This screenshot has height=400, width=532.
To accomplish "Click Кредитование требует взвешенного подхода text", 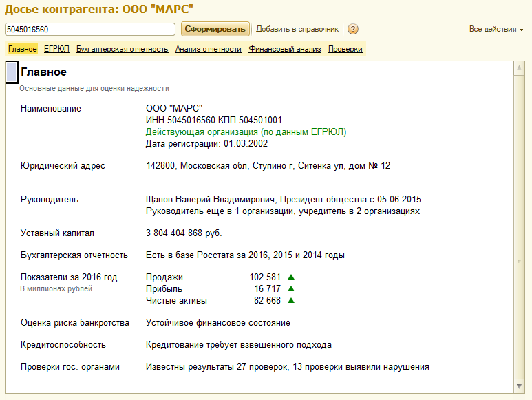I will (x=239, y=345).
